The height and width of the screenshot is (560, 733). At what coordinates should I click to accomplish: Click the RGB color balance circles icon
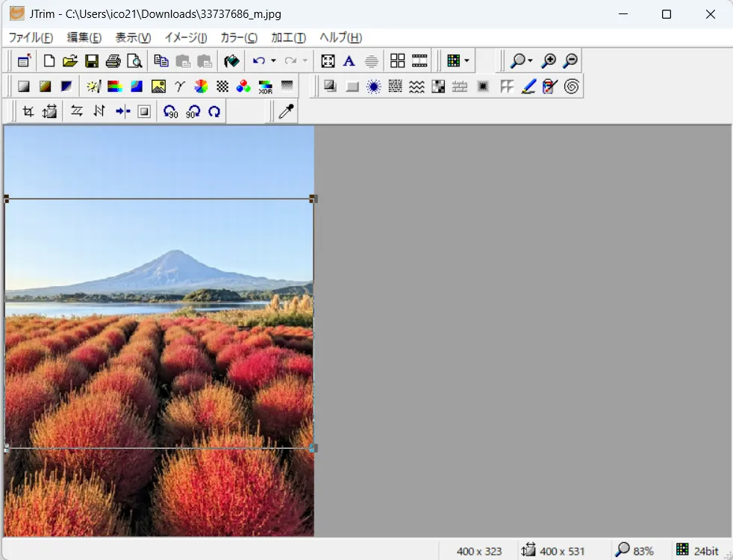click(x=243, y=87)
